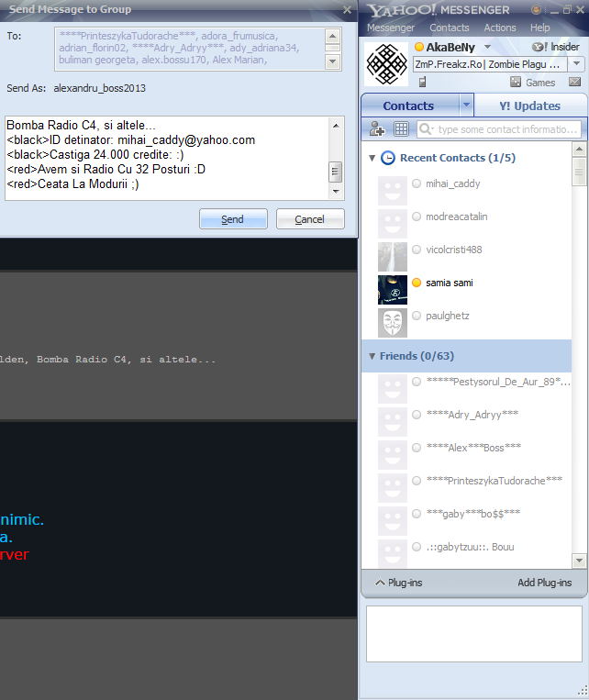Image resolution: width=589 pixels, height=700 pixels.
Task: Open the Games icon
Action: tap(516, 82)
